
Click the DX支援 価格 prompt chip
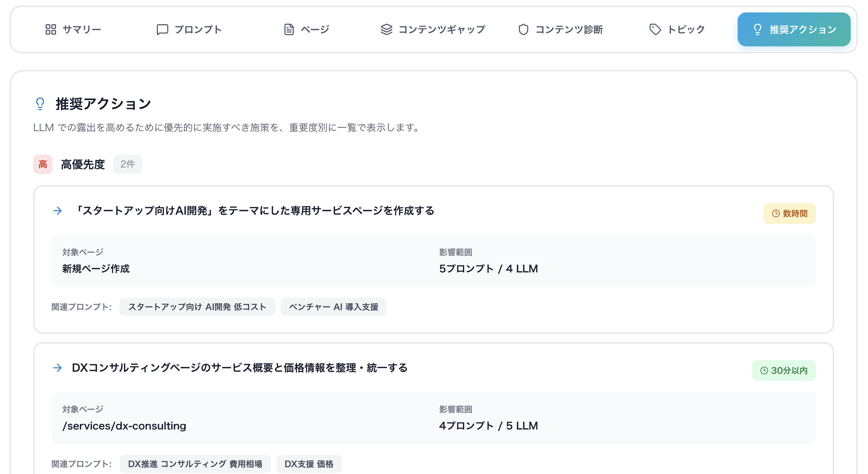(x=309, y=464)
